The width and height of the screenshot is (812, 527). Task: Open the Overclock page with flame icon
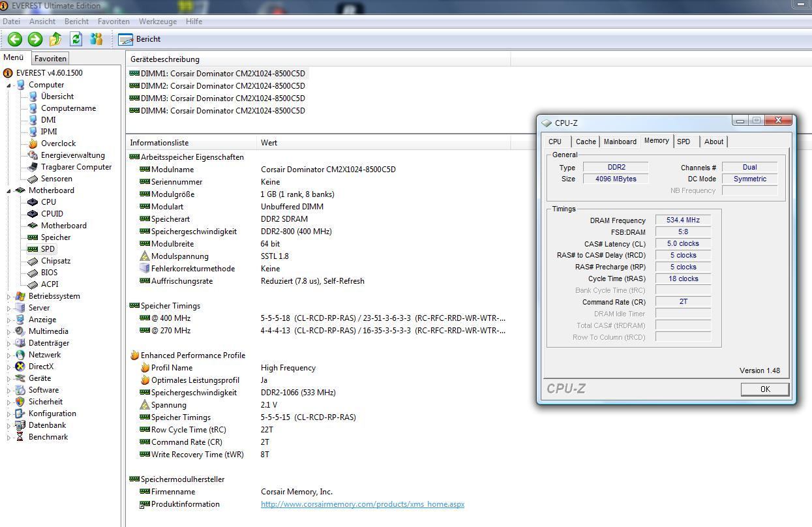coord(58,143)
